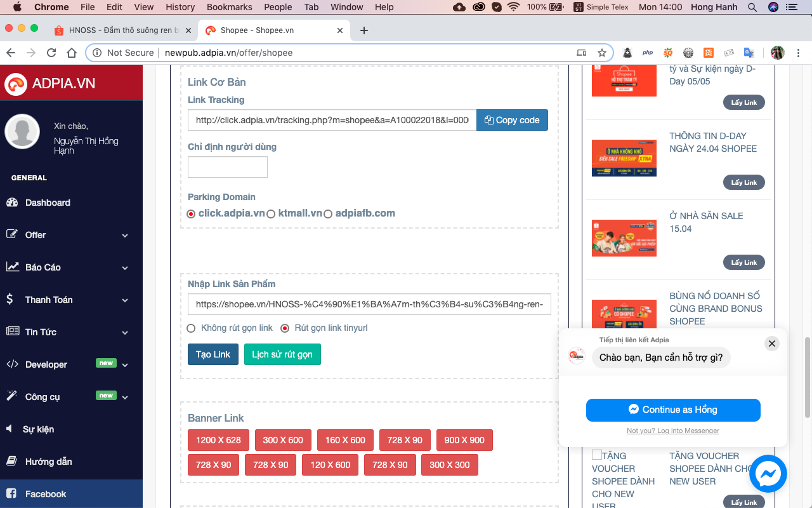Click the Sự kiện megaphone icon
This screenshot has width=812, height=508.
click(x=10, y=429)
